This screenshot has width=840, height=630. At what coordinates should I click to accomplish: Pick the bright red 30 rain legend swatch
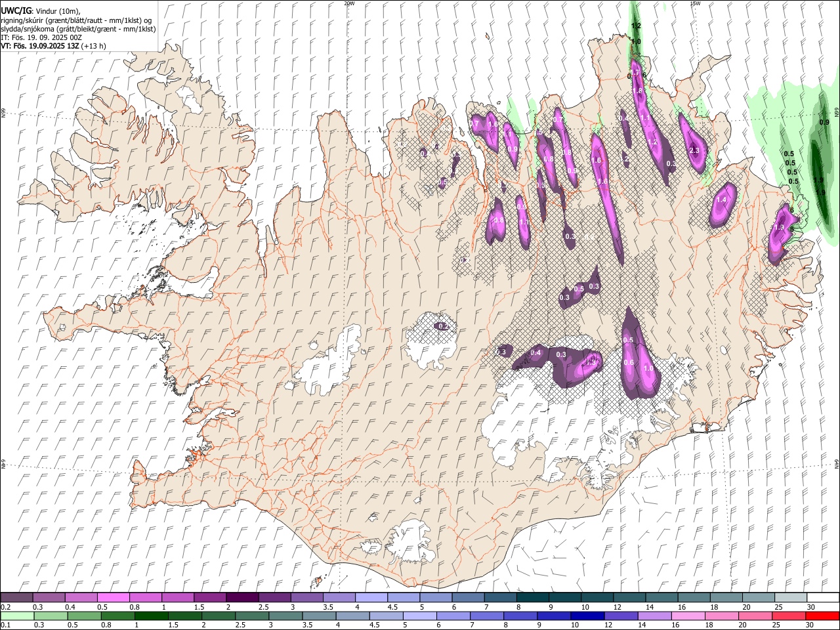pyautogui.click(x=822, y=616)
